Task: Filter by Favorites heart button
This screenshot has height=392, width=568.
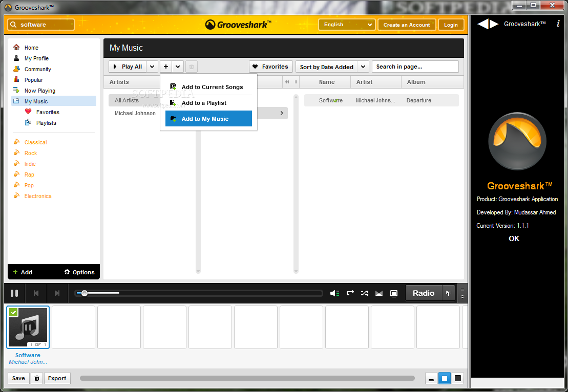Action: 270,67
